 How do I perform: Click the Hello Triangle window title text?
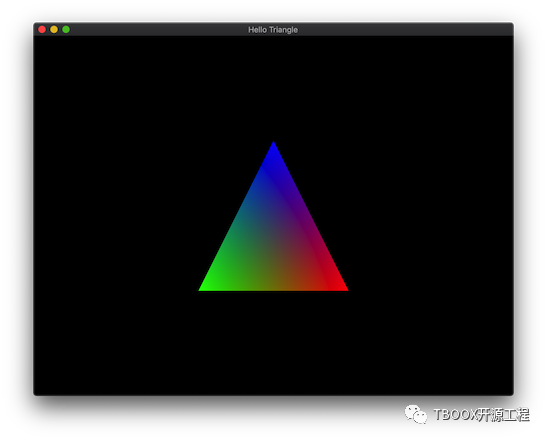(273, 30)
